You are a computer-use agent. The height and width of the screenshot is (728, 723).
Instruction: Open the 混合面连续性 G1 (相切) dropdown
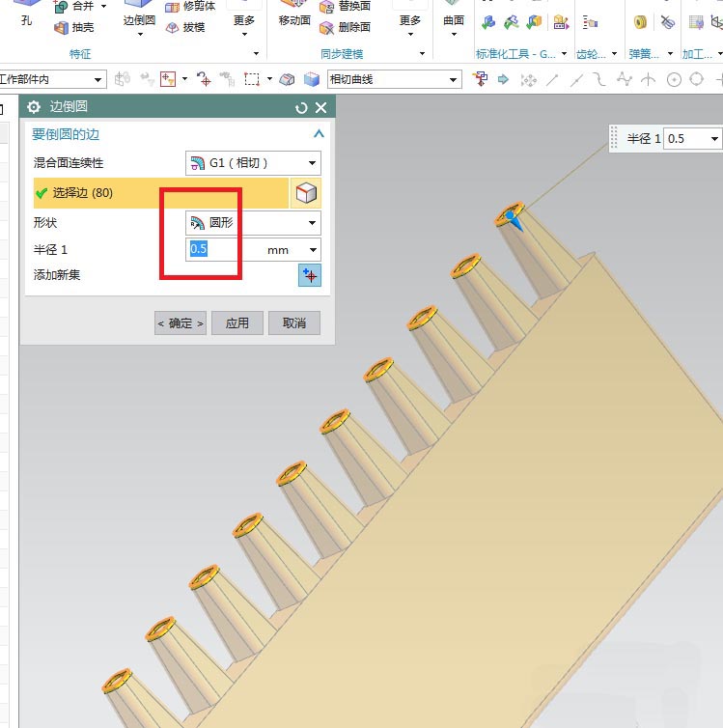pos(253,163)
